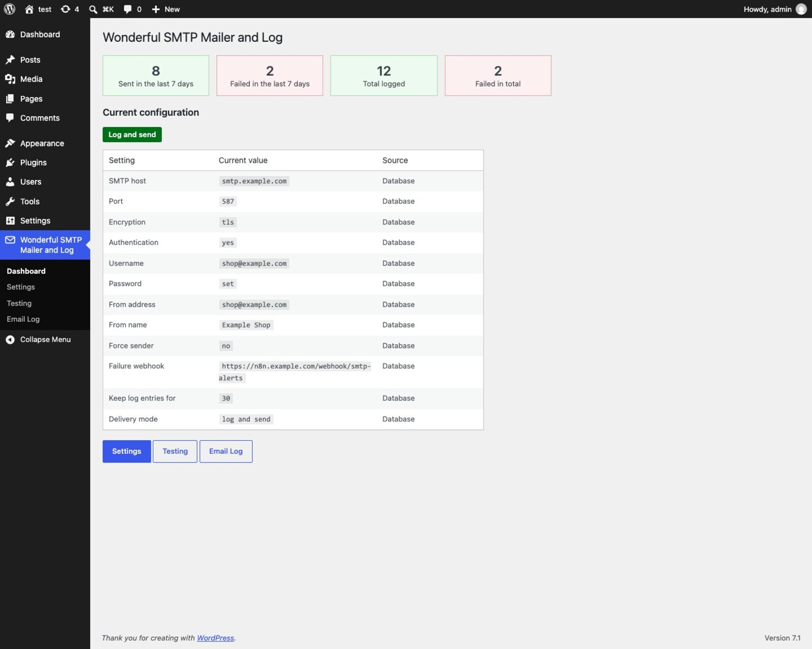Image resolution: width=812 pixels, height=649 pixels.
Task: Click the encryption value tls
Action: pyautogui.click(x=228, y=222)
